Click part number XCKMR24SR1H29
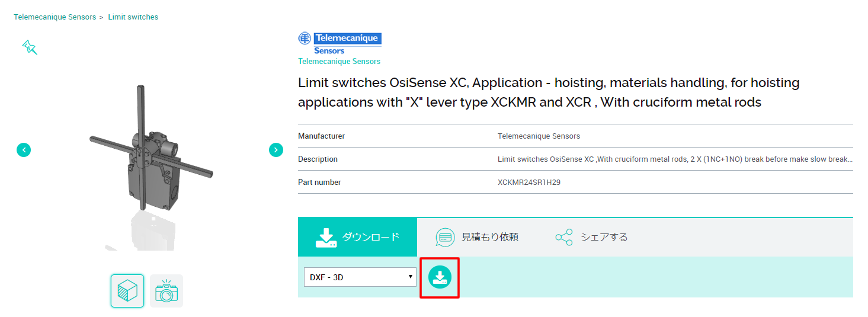 [529, 182]
